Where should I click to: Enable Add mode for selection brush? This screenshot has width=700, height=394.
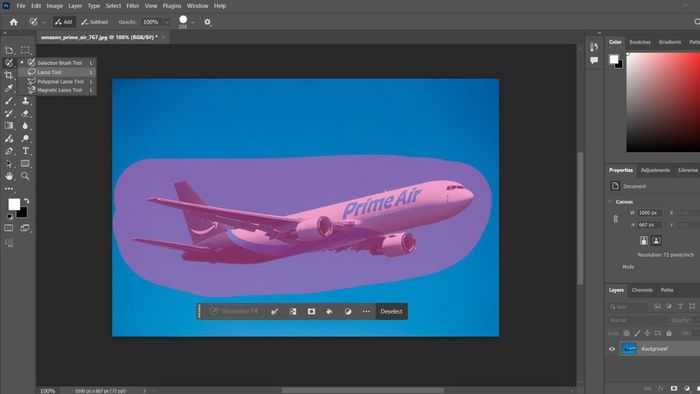tap(64, 22)
